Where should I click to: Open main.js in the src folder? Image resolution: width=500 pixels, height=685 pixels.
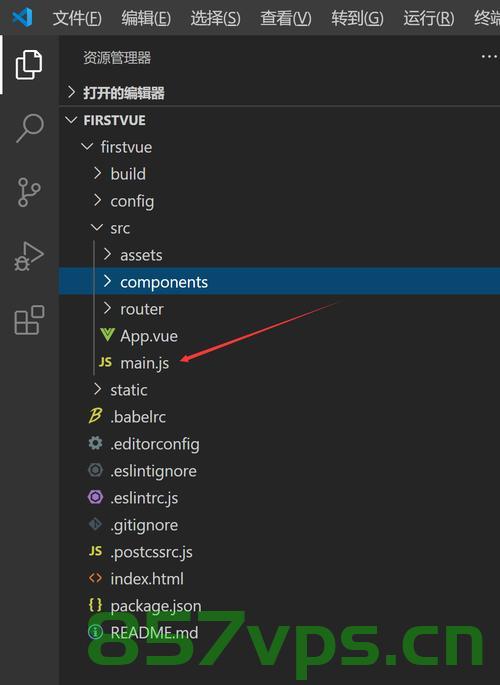pyautogui.click(x=279, y=363)
